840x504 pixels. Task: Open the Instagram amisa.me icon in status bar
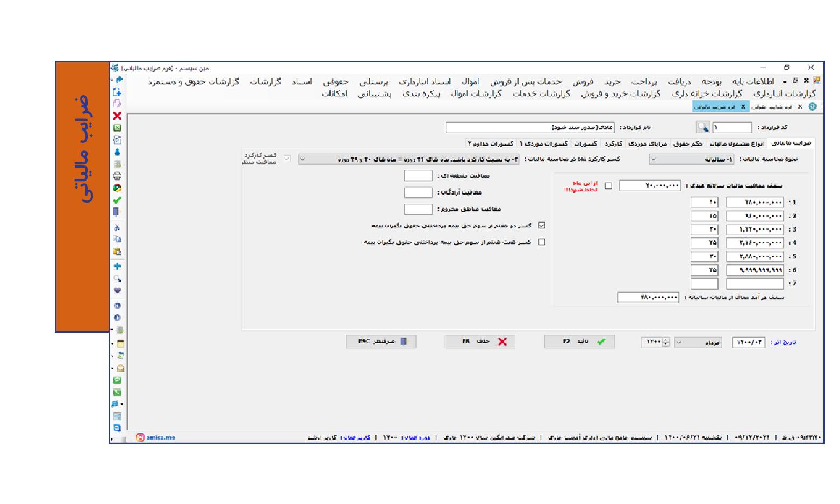(x=140, y=437)
